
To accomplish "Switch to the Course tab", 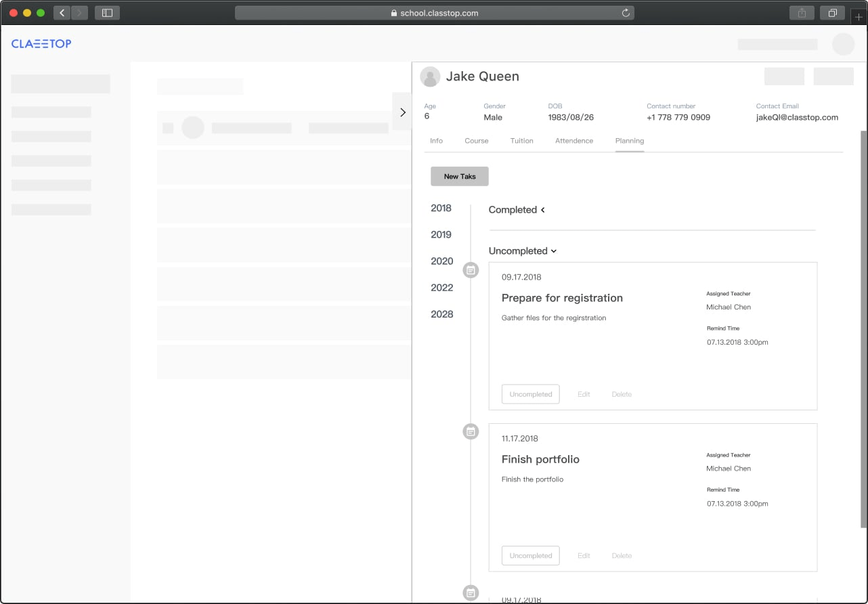I will (477, 141).
